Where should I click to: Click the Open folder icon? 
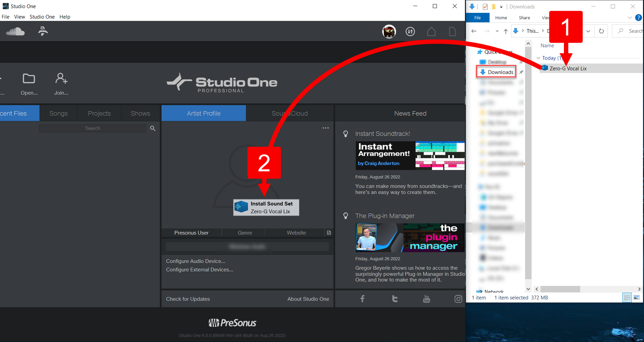click(x=29, y=78)
